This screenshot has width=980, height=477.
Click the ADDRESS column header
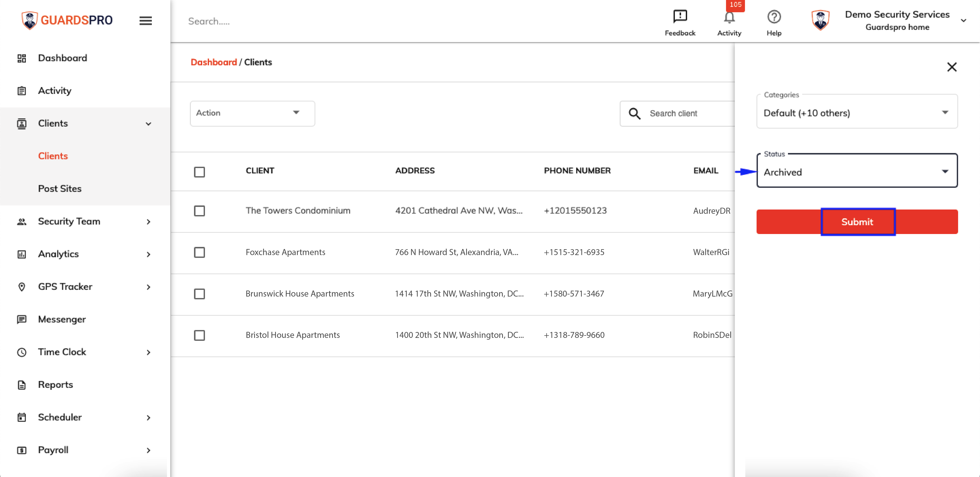415,171
